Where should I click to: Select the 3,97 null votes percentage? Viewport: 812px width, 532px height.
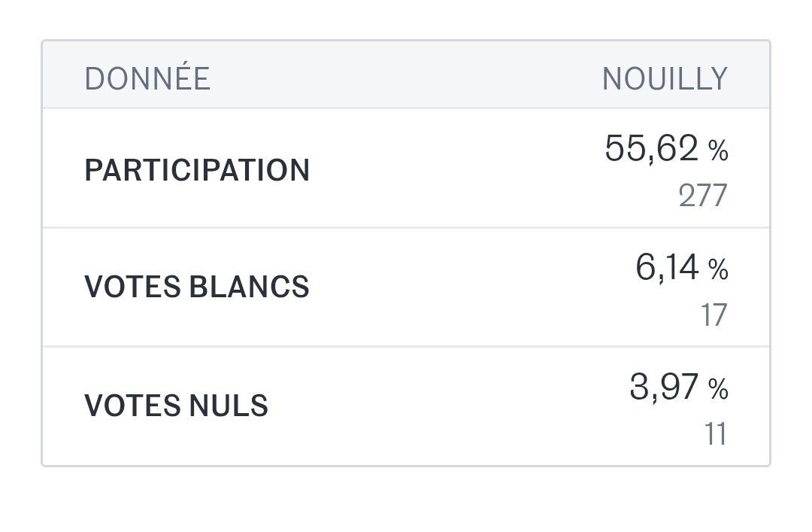click(x=664, y=388)
